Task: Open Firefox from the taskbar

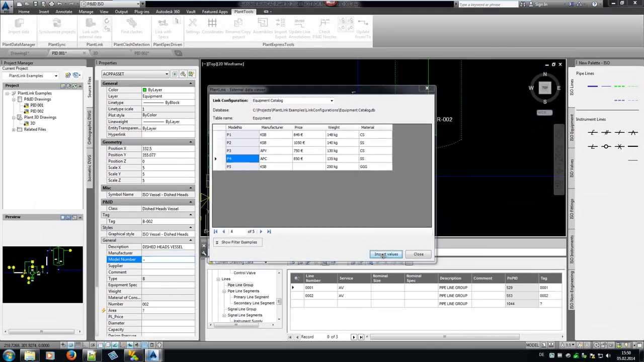Action: coord(71,356)
